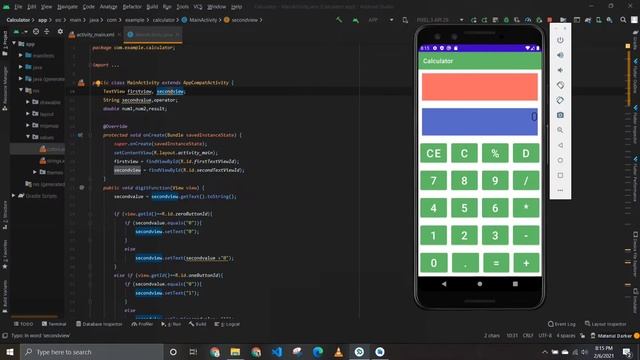Viewport: 640px width, 360px height.
Task: Click Search Everywhere magnifier in toolbar
Action: pos(623,20)
